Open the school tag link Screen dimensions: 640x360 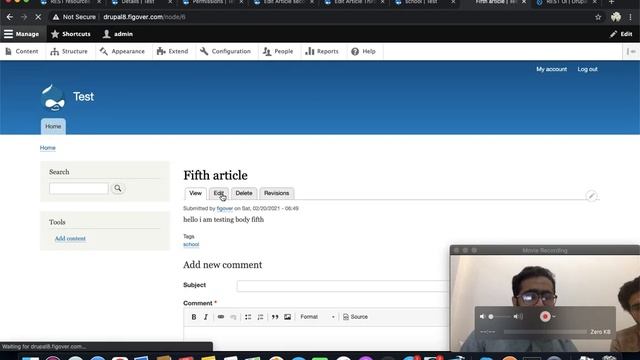tap(191, 244)
